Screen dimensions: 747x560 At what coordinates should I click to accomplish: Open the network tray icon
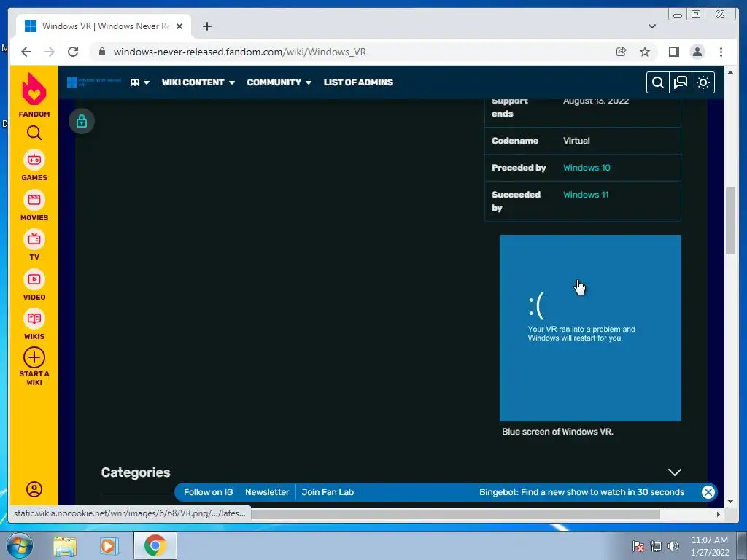coord(656,546)
